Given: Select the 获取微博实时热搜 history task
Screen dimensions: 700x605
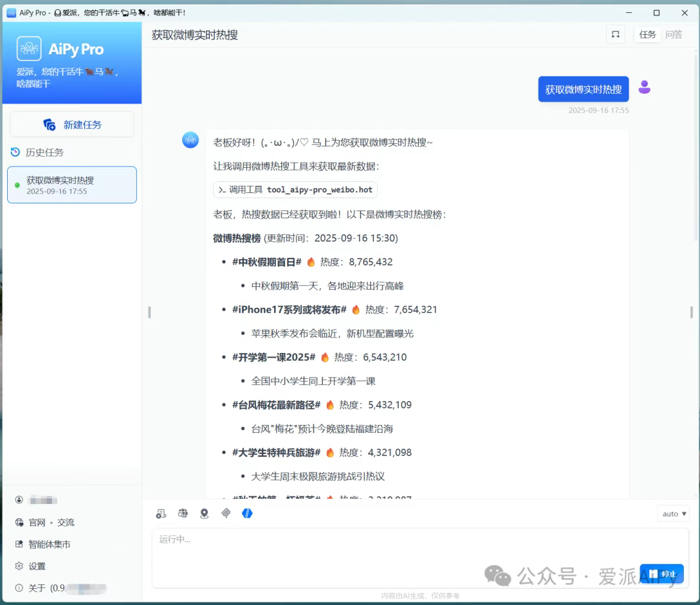Looking at the screenshot, I should pyautogui.click(x=72, y=185).
